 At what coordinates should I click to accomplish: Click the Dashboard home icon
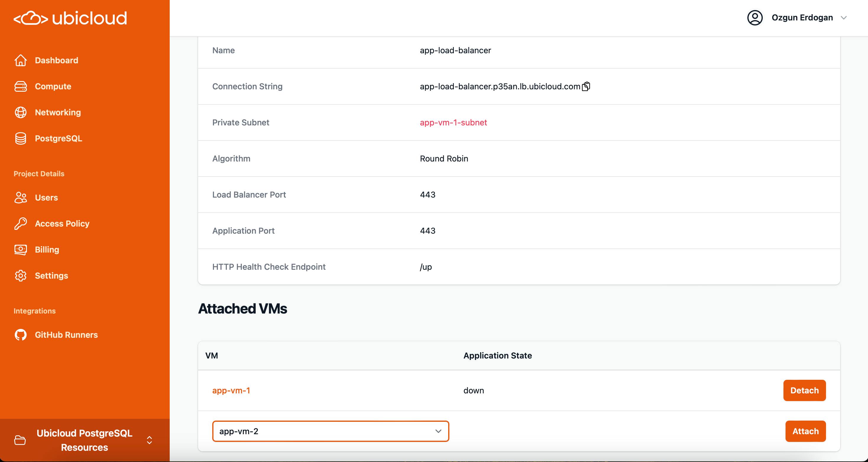[x=21, y=60]
